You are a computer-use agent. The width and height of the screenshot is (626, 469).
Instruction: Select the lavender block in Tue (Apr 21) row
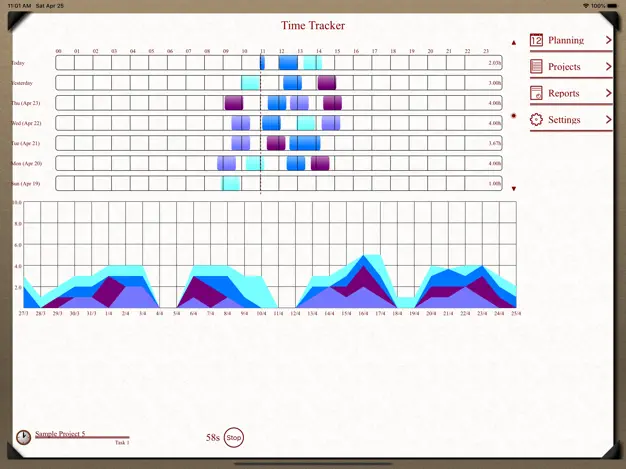point(241,143)
